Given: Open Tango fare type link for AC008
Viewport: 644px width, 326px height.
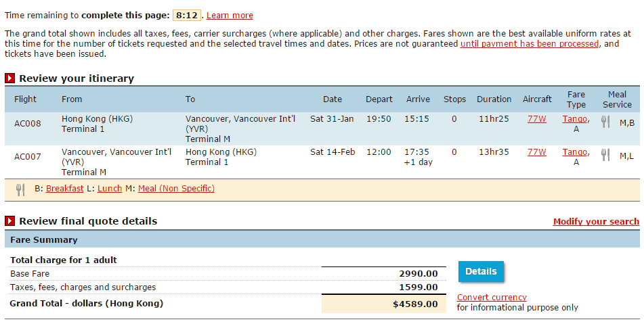Looking at the screenshot, I should 574,118.
